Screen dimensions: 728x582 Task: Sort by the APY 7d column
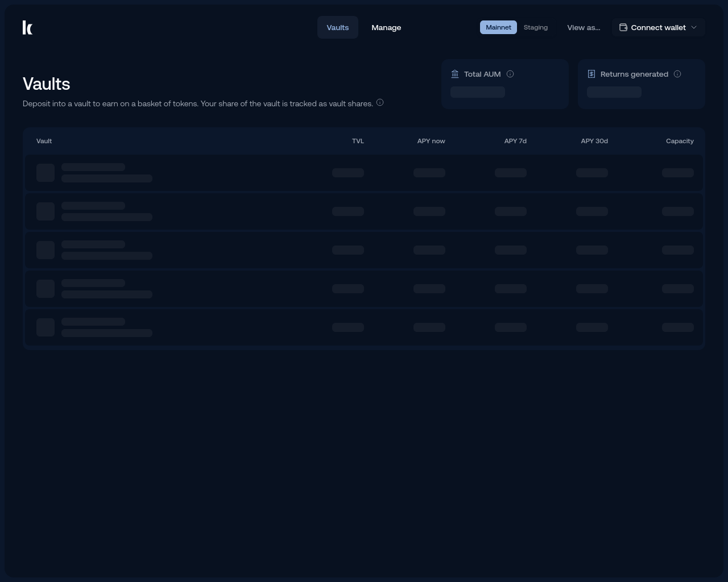515,141
